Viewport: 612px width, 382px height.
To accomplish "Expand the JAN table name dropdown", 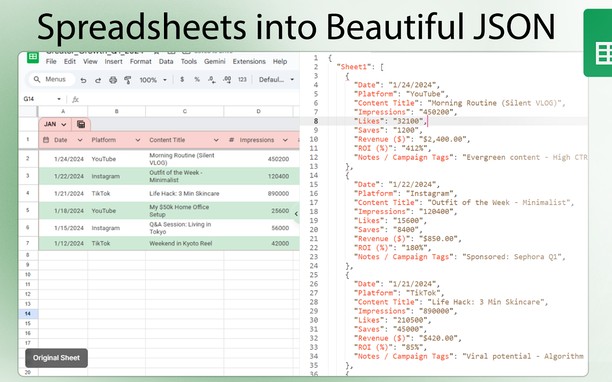I will [x=64, y=124].
